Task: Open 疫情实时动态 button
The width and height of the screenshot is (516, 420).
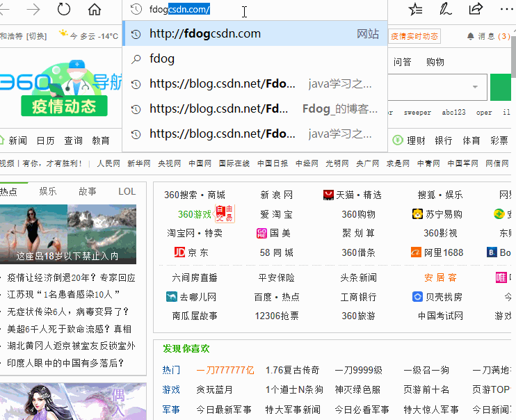Action: coord(414,36)
